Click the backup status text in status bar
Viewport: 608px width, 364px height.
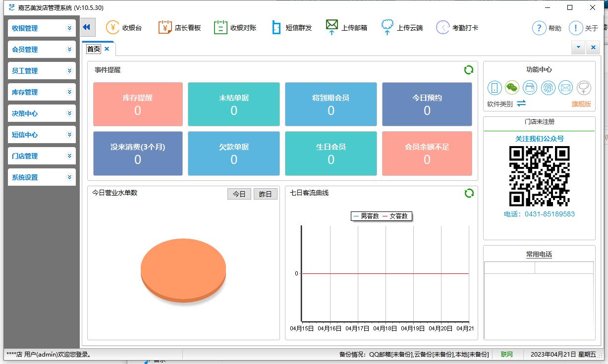[414, 355]
